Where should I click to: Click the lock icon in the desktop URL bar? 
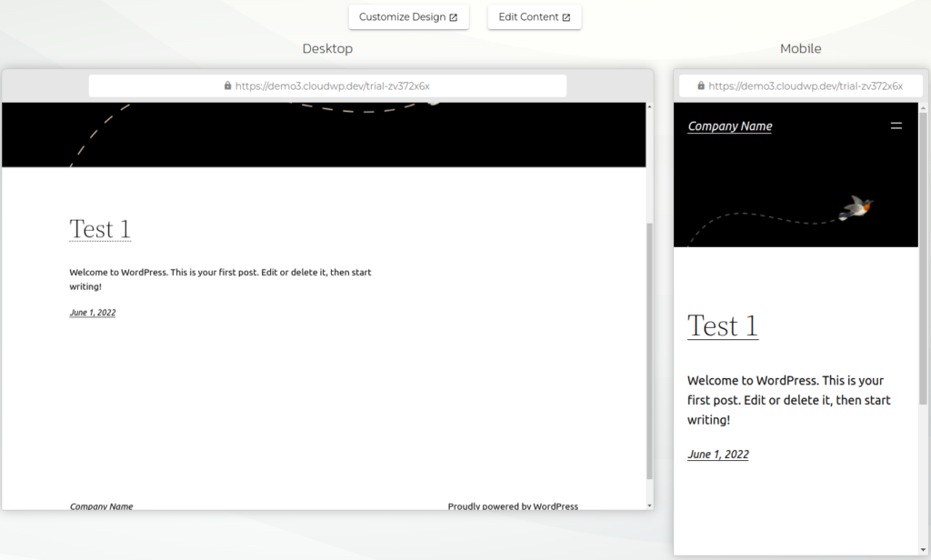point(228,85)
